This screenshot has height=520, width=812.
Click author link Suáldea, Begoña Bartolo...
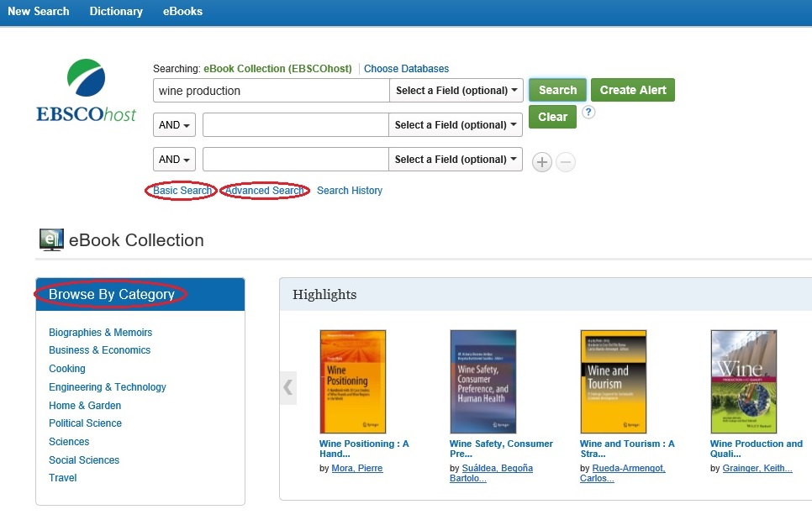click(x=491, y=473)
